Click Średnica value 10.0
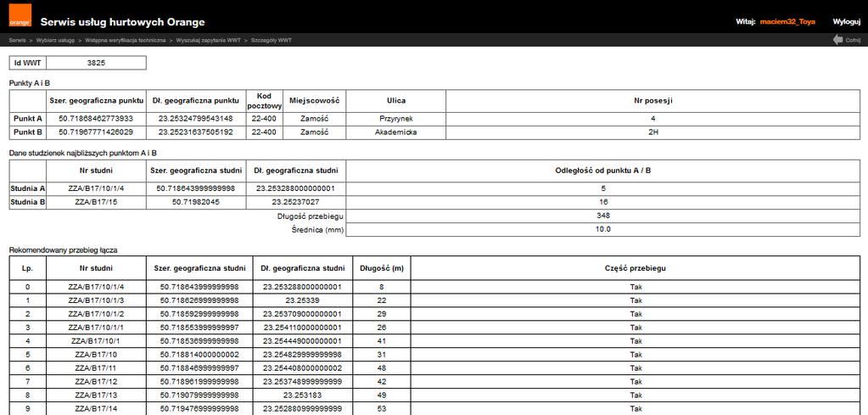868x415 pixels. click(x=603, y=229)
